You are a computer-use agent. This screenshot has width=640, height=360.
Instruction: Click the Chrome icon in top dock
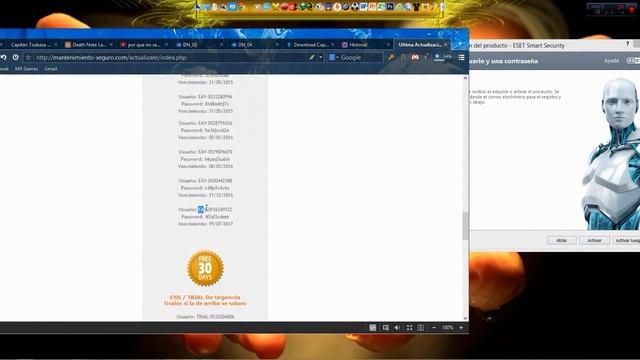[242, 7]
